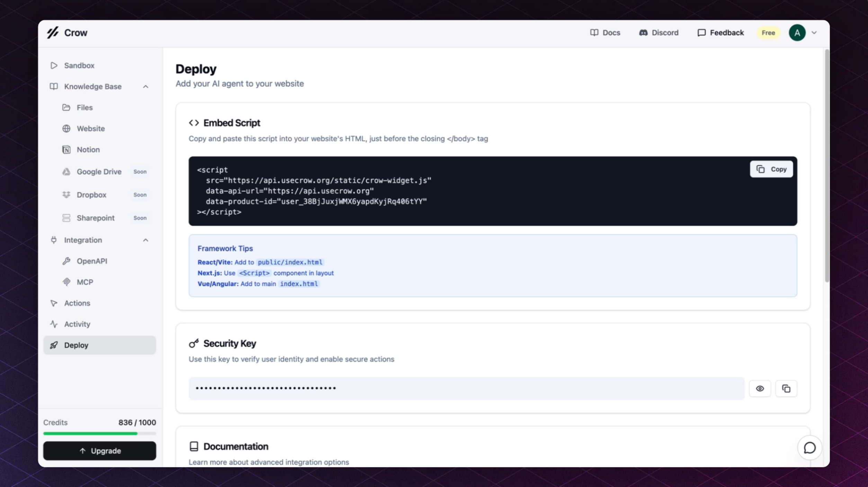Go to the Activity page
The image size is (868, 487).
coord(77,324)
